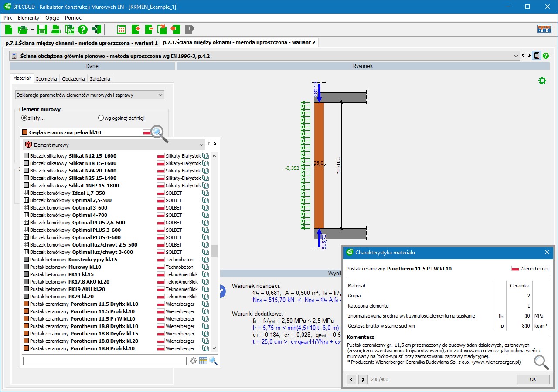Click the add element plus icon in toolbar
Image resolution: width=558 pixels, height=392 pixels.
(x=135, y=30)
